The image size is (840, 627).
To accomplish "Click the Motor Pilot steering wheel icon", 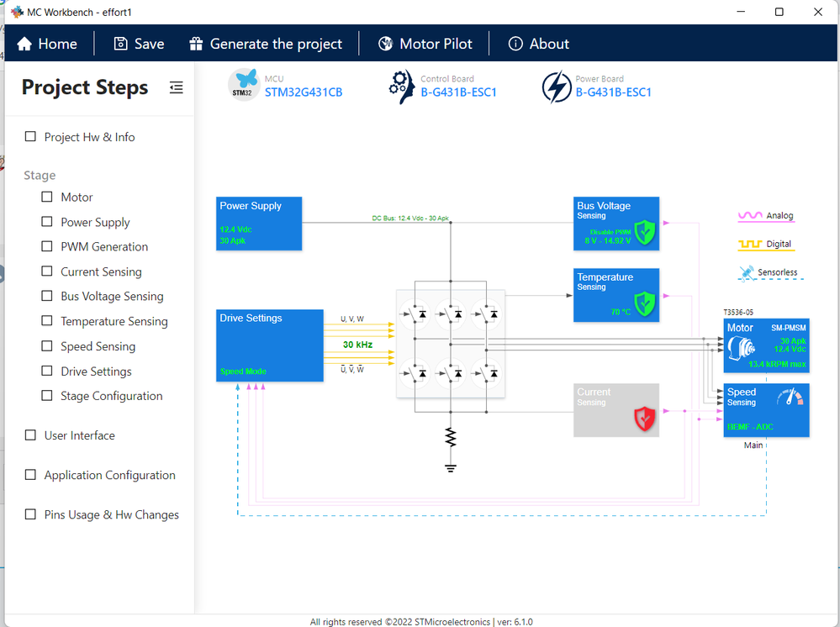I will coord(385,44).
